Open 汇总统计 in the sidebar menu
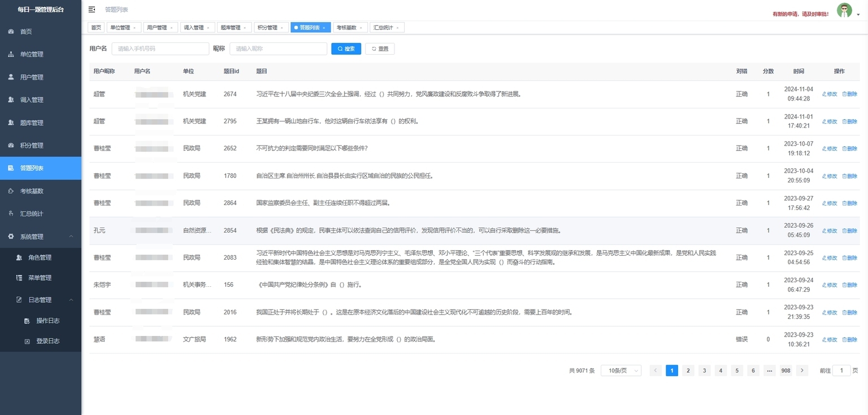This screenshot has width=868, height=415. coord(32,214)
